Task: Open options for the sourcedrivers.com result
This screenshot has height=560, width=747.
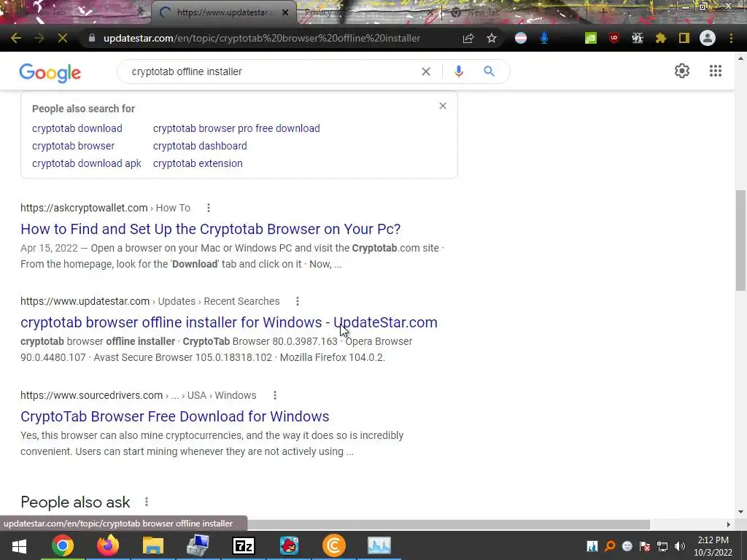Action: tap(274, 395)
